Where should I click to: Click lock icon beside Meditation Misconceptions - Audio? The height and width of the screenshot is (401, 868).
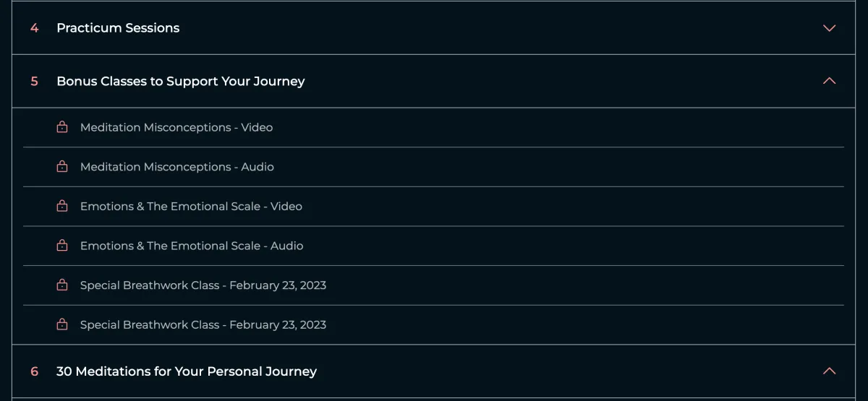(62, 167)
